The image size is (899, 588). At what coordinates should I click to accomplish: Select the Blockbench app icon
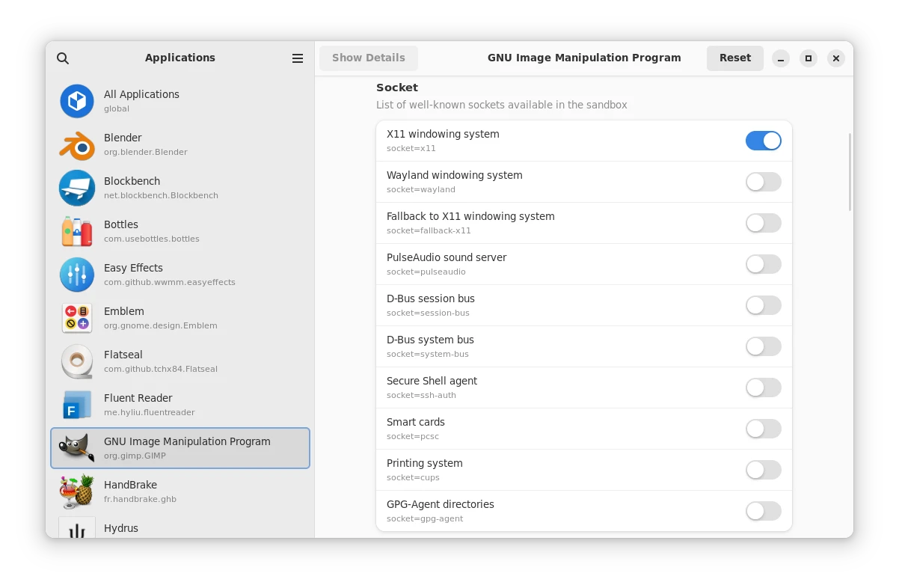click(77, 189)
